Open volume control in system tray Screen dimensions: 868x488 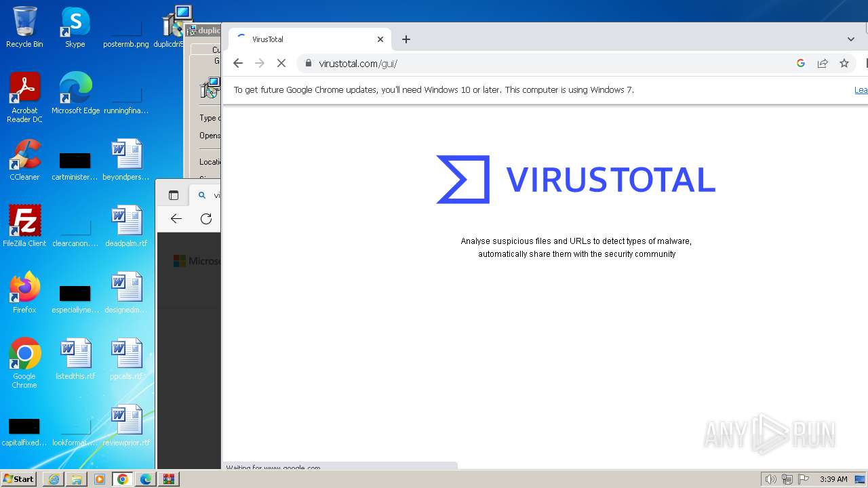tap(770, 479)
